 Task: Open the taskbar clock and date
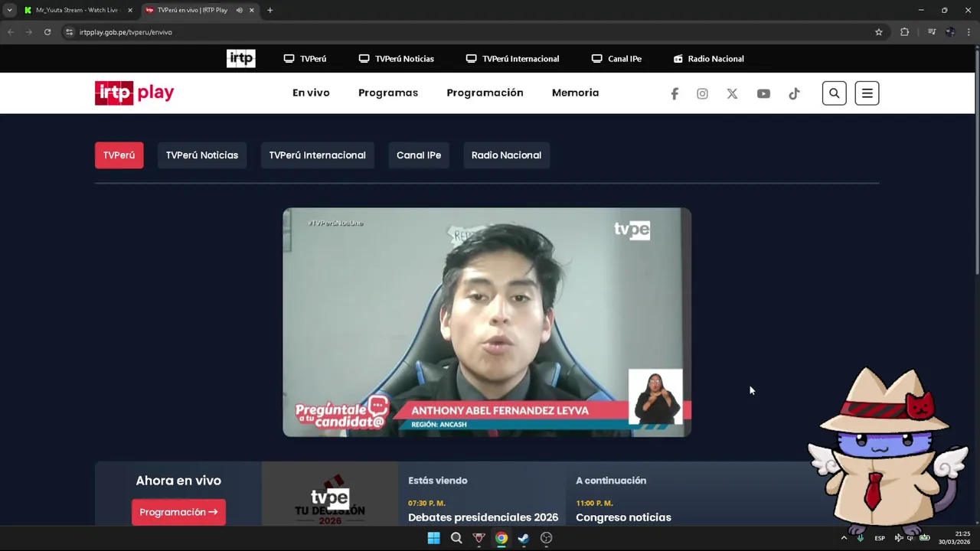point(954,538)
